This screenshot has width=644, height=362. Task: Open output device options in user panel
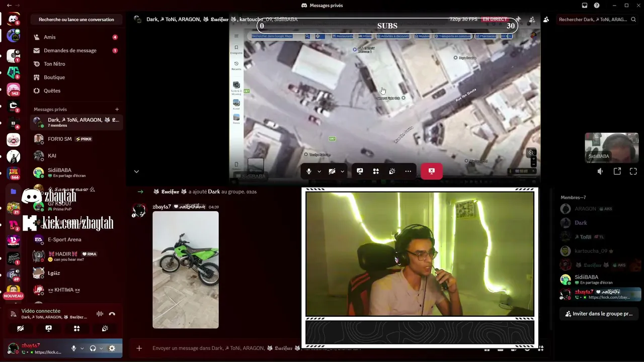pyautogui.click(x=101, y=348)
